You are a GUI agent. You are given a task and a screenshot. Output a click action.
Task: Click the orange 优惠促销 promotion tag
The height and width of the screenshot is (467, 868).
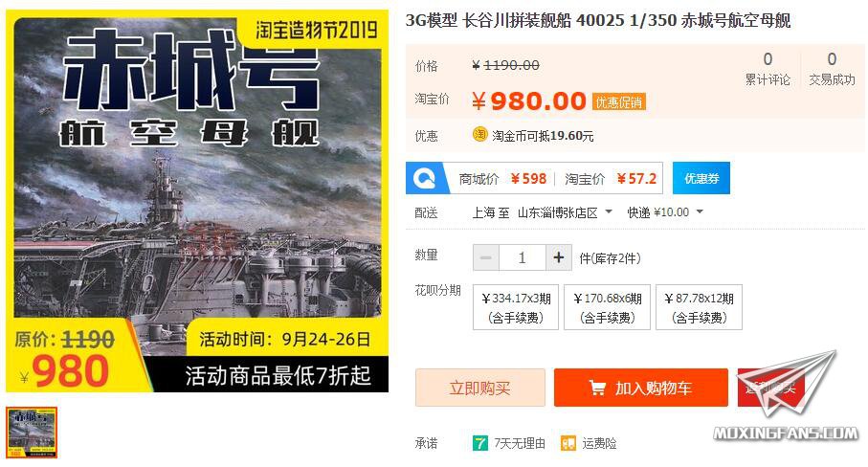pos(619,101)
